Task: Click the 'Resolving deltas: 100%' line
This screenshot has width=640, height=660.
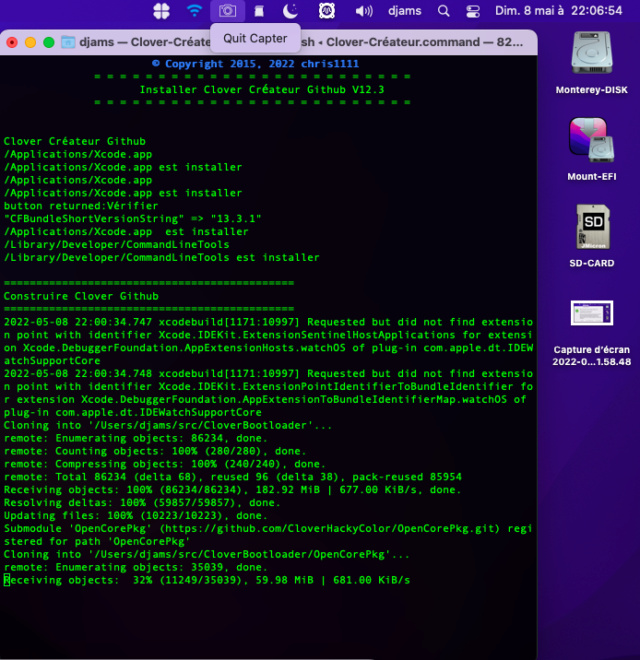Action: click(x=142, y=503)
